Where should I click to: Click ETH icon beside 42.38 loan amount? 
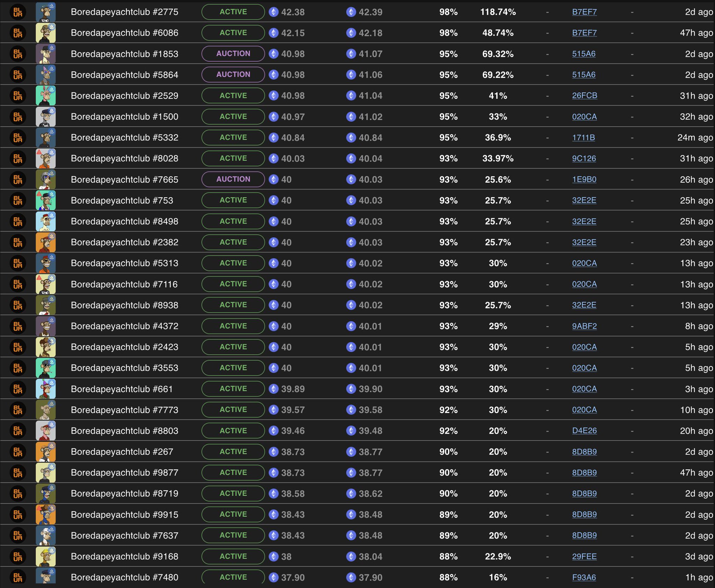[274, 12]
